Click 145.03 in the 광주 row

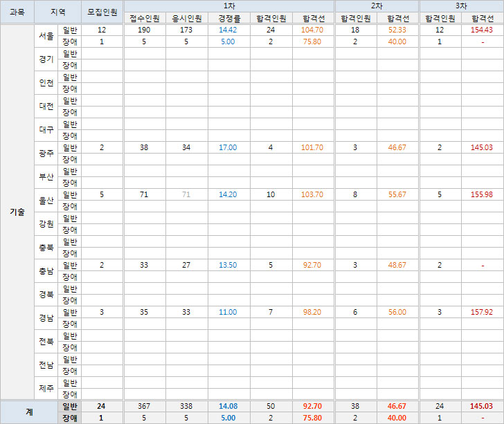(x=482, y=147)
